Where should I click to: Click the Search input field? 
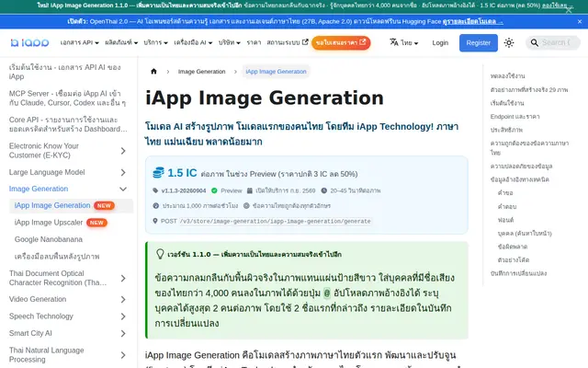coord(553,43)
